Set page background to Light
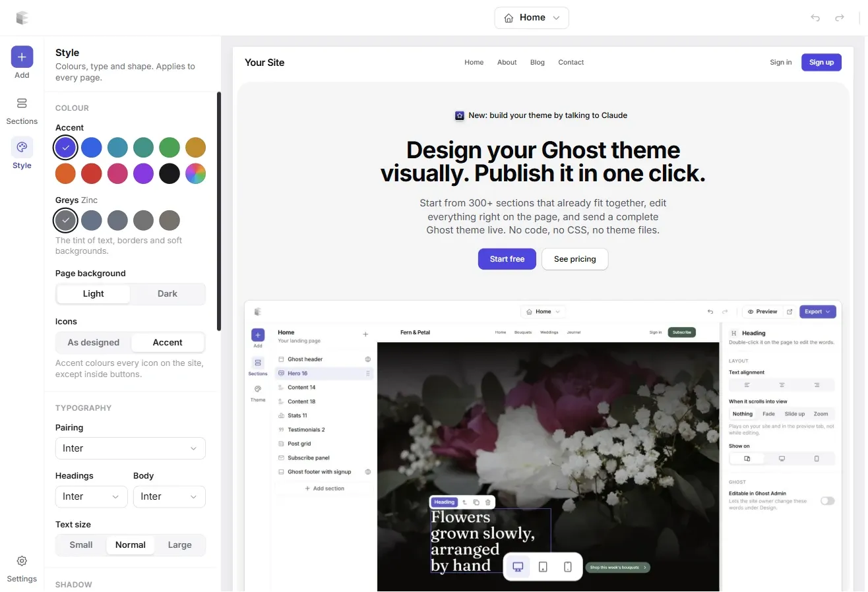Image resolution: width=868 pixels, height=592 pixels. pos(93,294)
